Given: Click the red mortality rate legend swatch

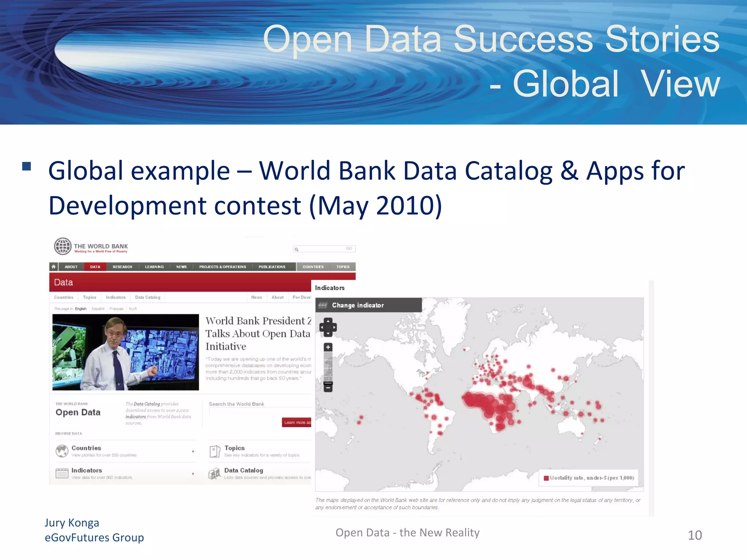Looking at the screenshot, I should coord(546,478).
